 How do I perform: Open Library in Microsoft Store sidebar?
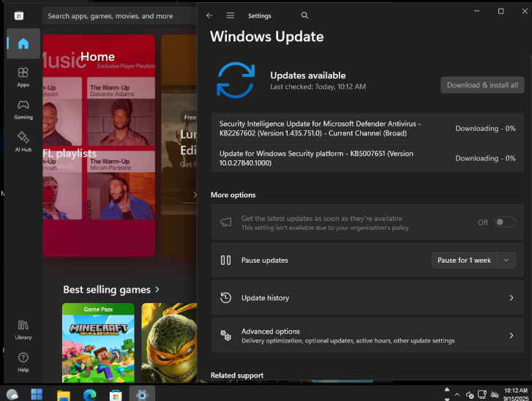(23, 330)
